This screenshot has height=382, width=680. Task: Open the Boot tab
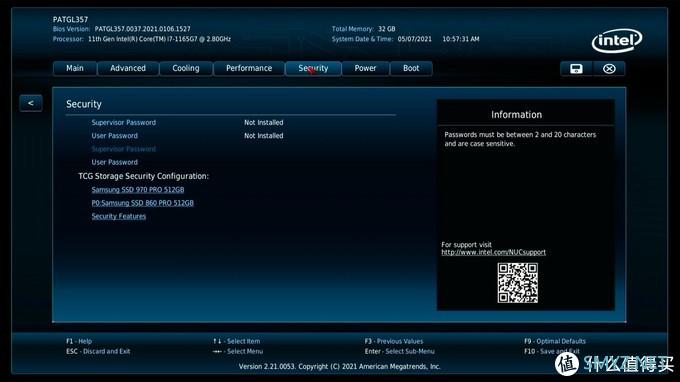click(x=411, y=69)
